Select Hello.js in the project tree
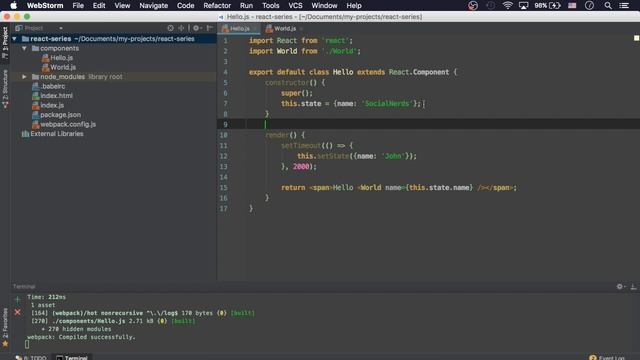Viewport: 640px width, 360px height. pyautogui.click(x=61, y=58)
